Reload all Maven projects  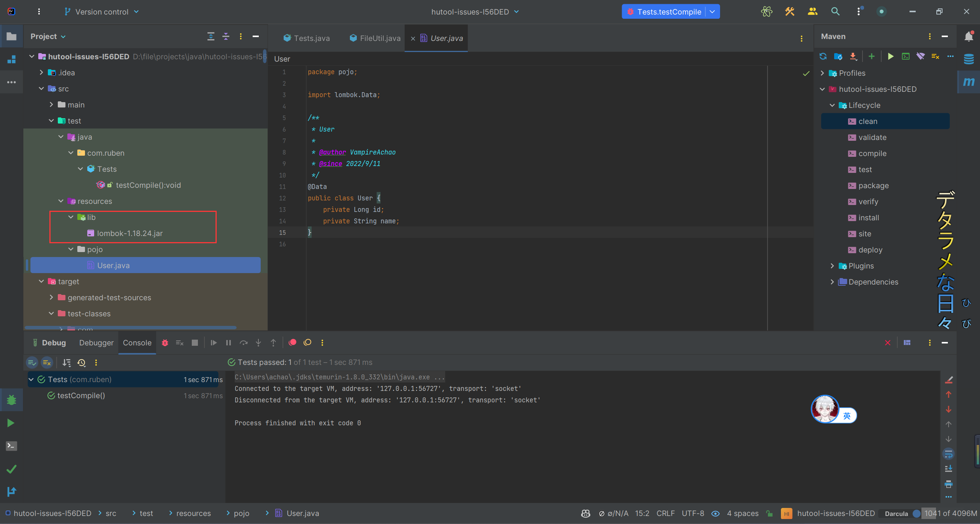pos(823,57)
